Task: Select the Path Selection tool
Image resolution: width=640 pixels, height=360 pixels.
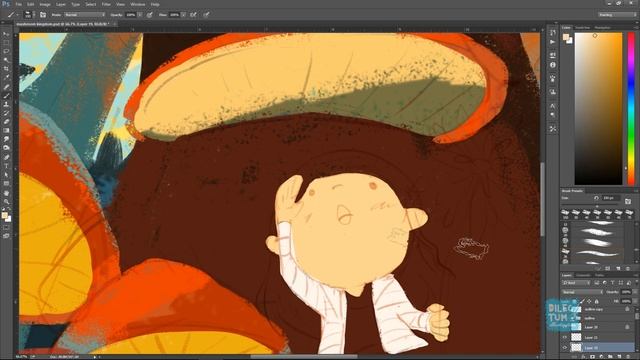Action: (6, 175)
